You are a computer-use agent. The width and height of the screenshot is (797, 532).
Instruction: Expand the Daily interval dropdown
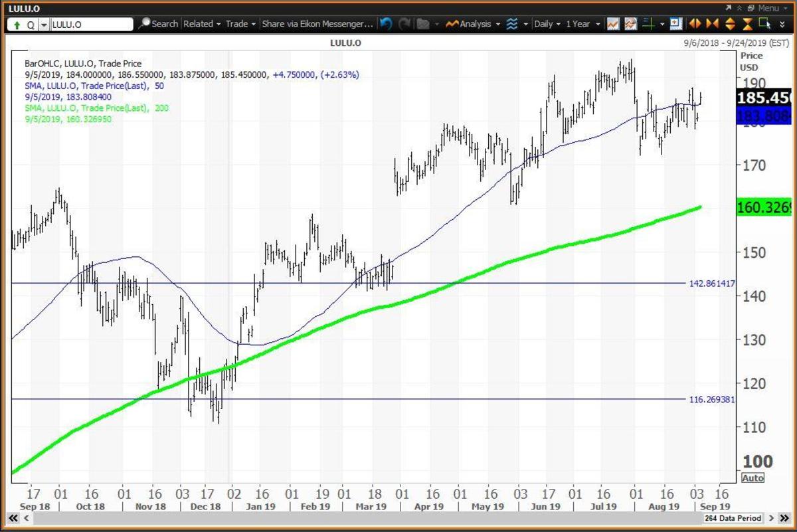(547, 24)
